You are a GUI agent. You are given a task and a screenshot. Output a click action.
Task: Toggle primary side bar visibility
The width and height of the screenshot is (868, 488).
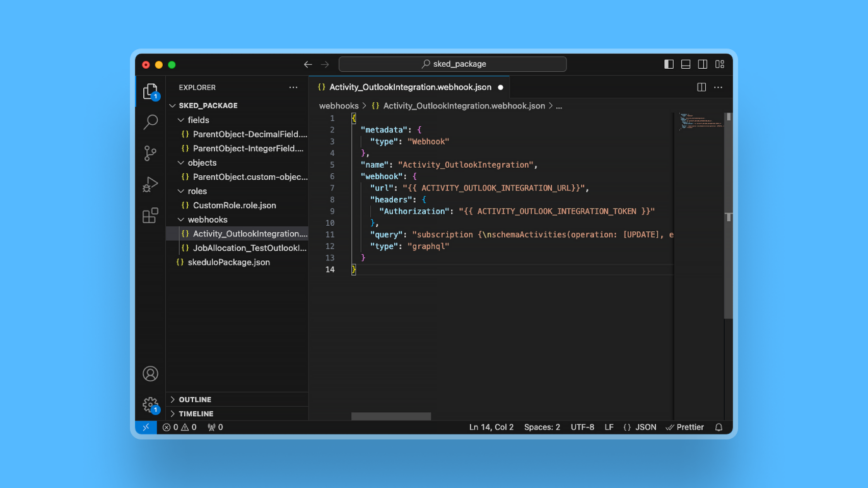669,64
